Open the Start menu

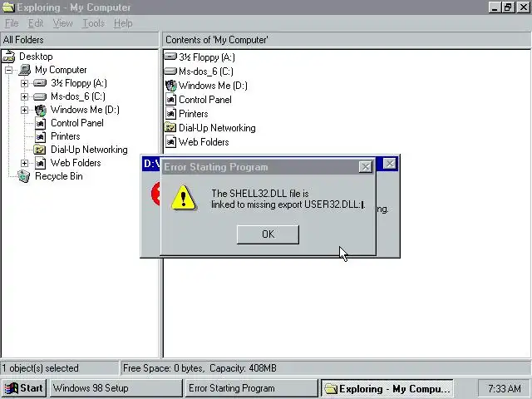tap(24, 388)
